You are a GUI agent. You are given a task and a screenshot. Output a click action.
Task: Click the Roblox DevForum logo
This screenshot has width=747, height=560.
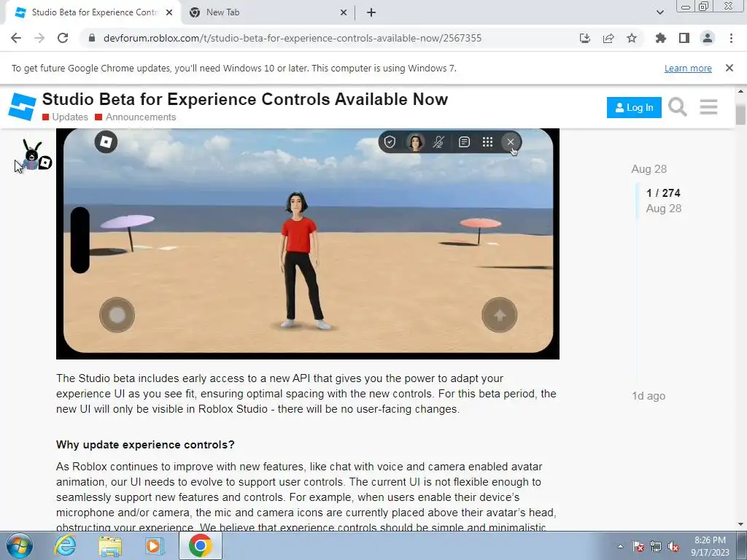[22, 106]
